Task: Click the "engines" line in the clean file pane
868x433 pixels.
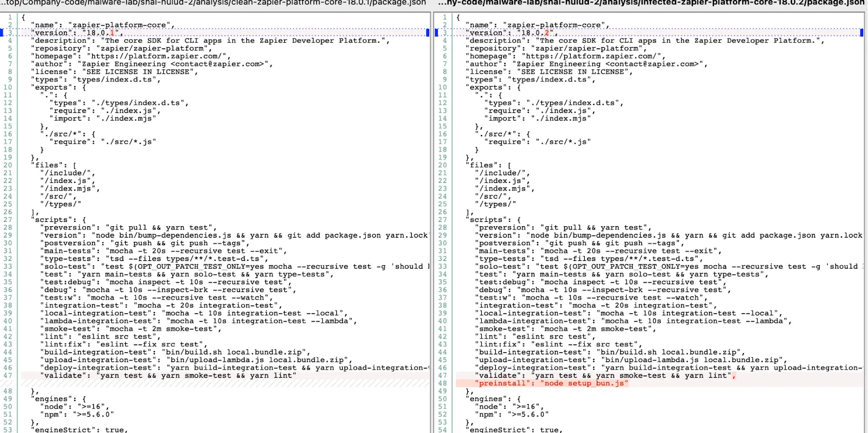Action: [59, 399]
